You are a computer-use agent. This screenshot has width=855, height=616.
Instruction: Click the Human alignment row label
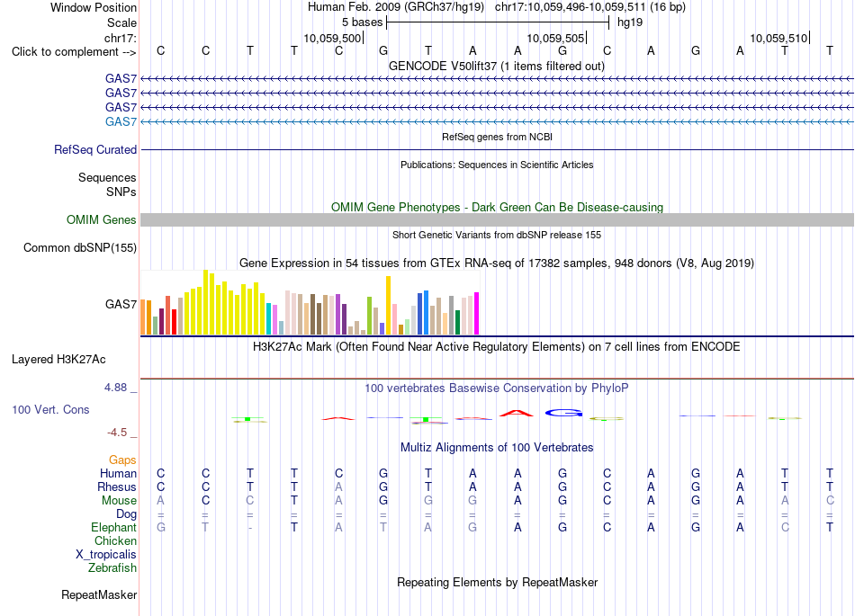click(x=118, y=473)
